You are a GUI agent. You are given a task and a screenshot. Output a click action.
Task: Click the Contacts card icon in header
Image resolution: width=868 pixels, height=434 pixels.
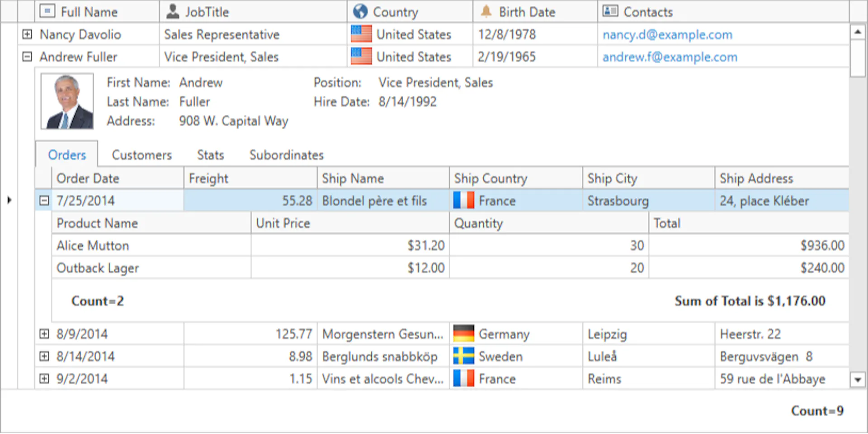(610, 11)
